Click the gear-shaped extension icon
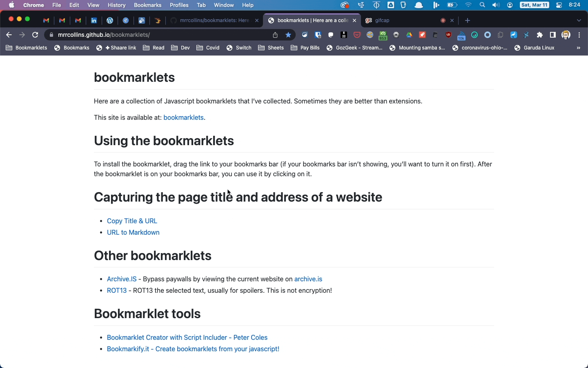This screenshot has height=368, width=588. click(x=396, y=35)
